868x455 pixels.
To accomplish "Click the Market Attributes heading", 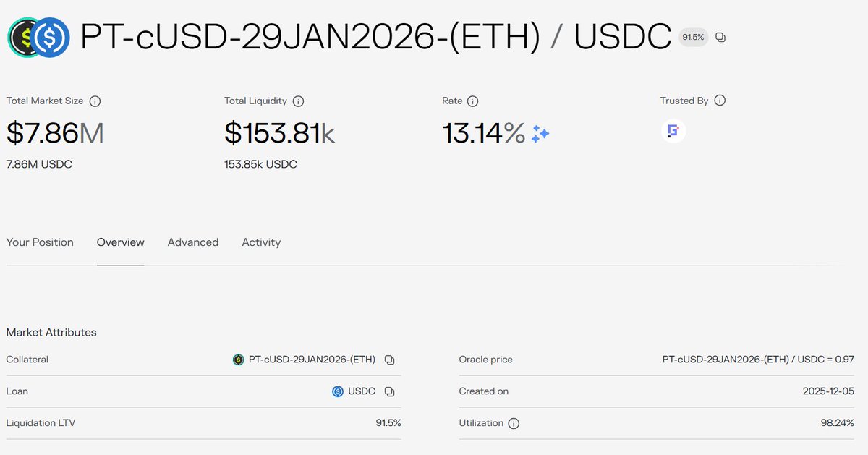I will point(51,333).
